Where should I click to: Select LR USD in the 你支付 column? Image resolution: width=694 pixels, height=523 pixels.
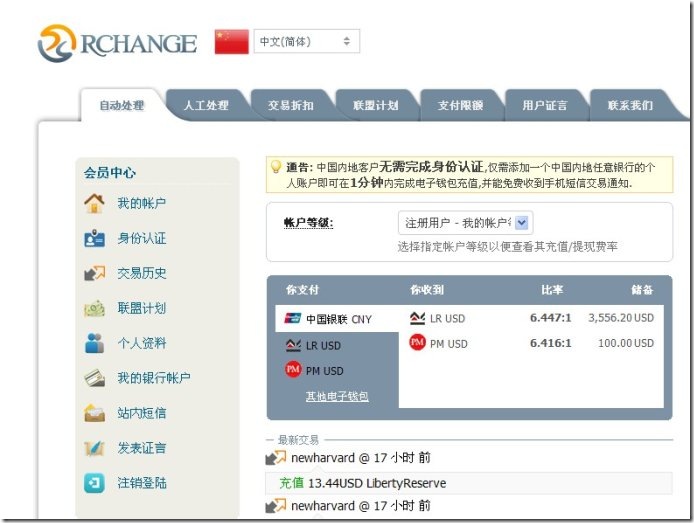point(322,345)
